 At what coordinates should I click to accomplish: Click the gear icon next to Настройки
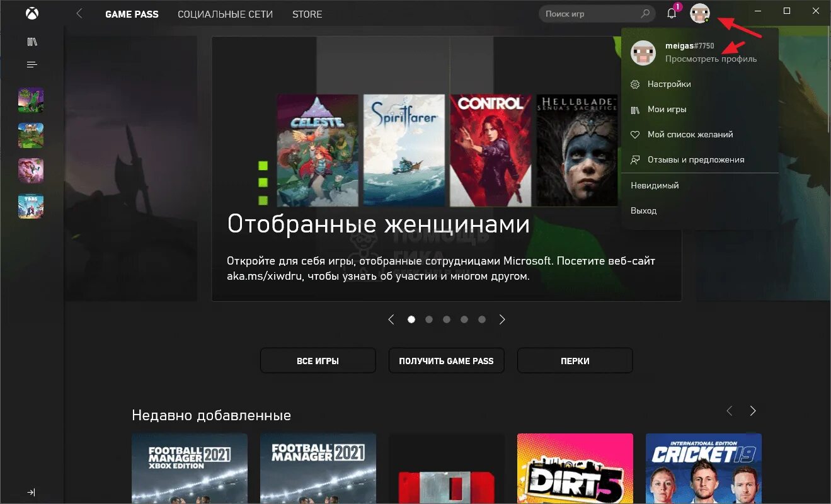tap(635, 84)
